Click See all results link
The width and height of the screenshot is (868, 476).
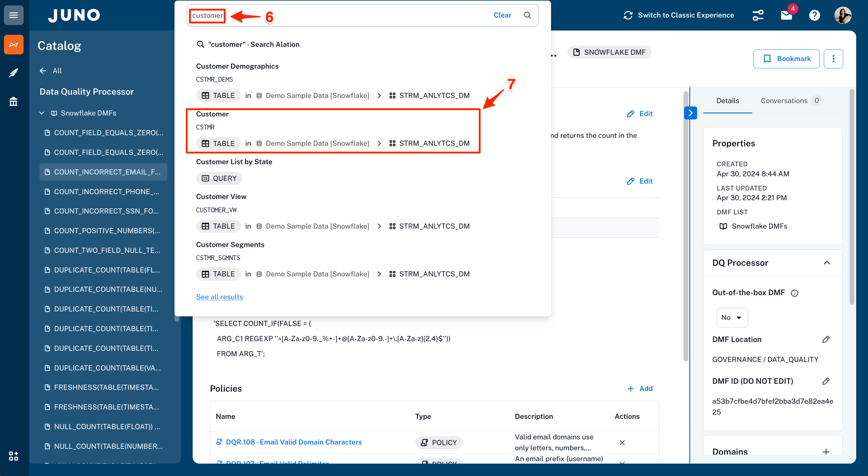click(x=219, y=297)
